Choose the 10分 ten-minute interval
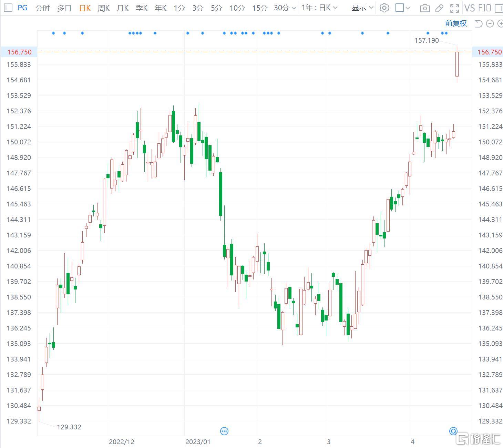Viewport: 503px width, 448px height. [237, 8]
